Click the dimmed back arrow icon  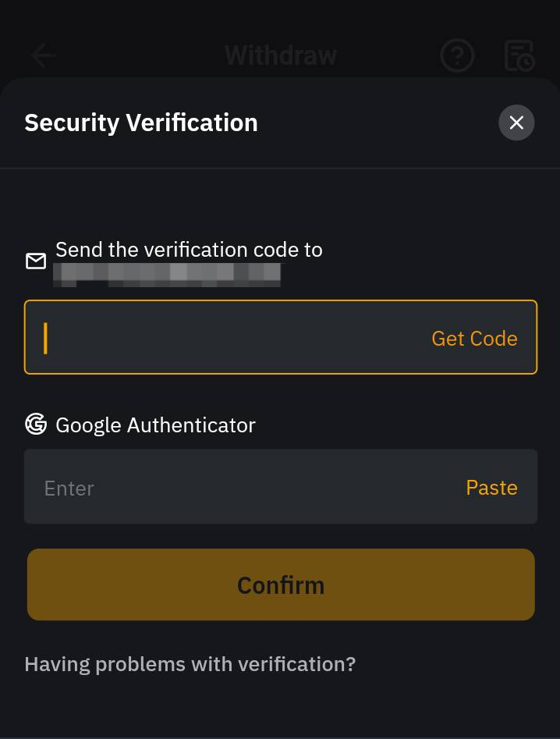[x=44, y=55]
